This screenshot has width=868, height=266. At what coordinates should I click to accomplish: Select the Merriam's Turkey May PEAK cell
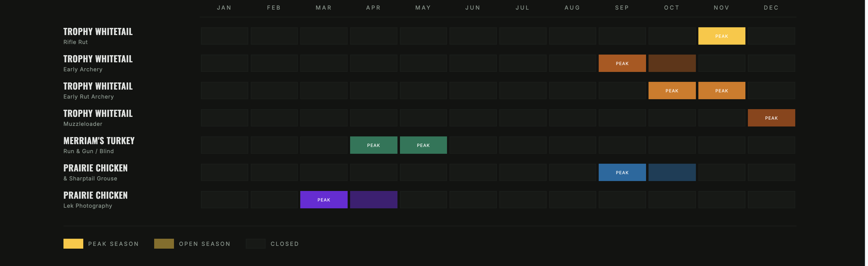(423, 145)
